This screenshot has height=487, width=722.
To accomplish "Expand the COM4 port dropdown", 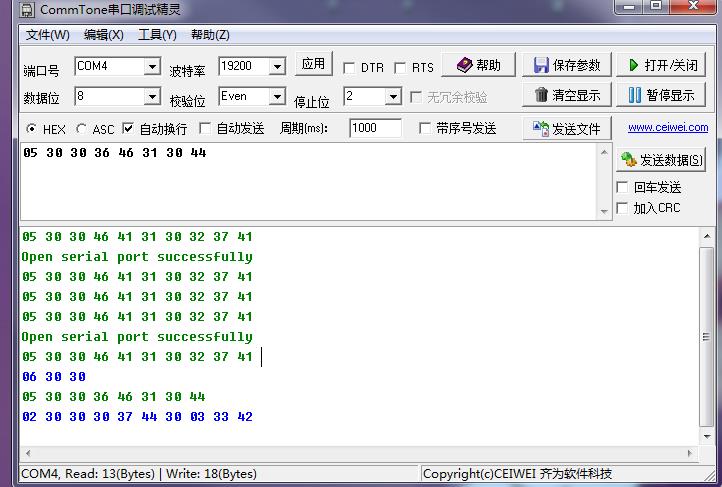I will click(152, 67).
